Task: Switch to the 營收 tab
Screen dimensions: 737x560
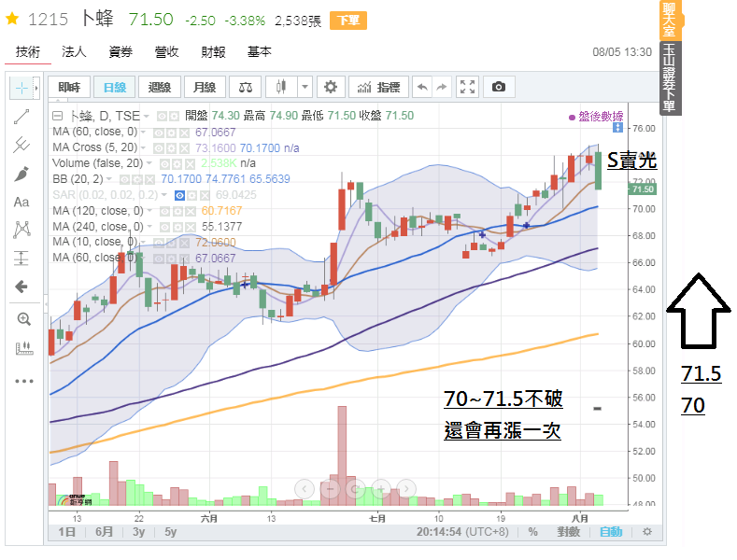Action: [167, 51]
